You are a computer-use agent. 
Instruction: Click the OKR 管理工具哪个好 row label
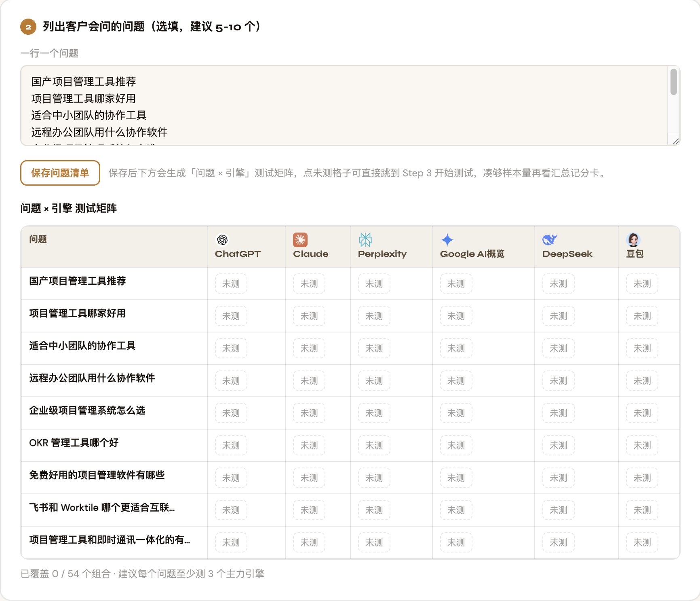click(x=74, y=443)
